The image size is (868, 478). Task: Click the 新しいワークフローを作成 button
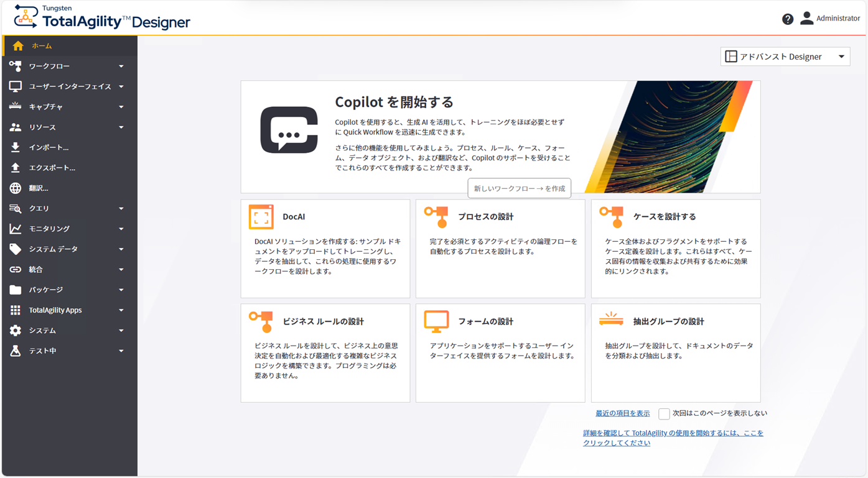click(x=519, y=188)
